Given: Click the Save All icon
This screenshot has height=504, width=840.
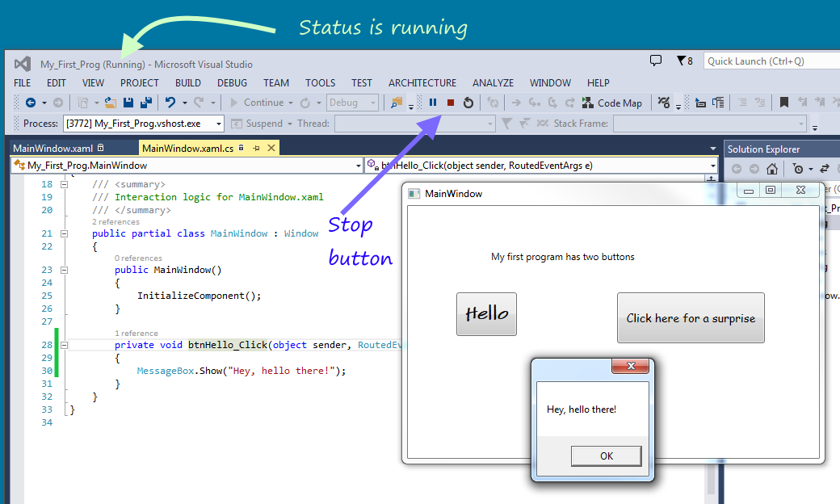Looking at the screenshot, I should coord(146,103).
